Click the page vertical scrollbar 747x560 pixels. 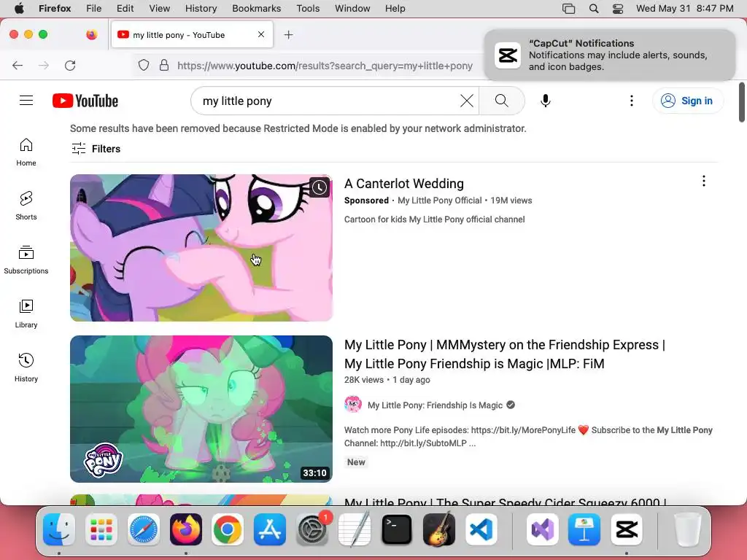[742, 102]
